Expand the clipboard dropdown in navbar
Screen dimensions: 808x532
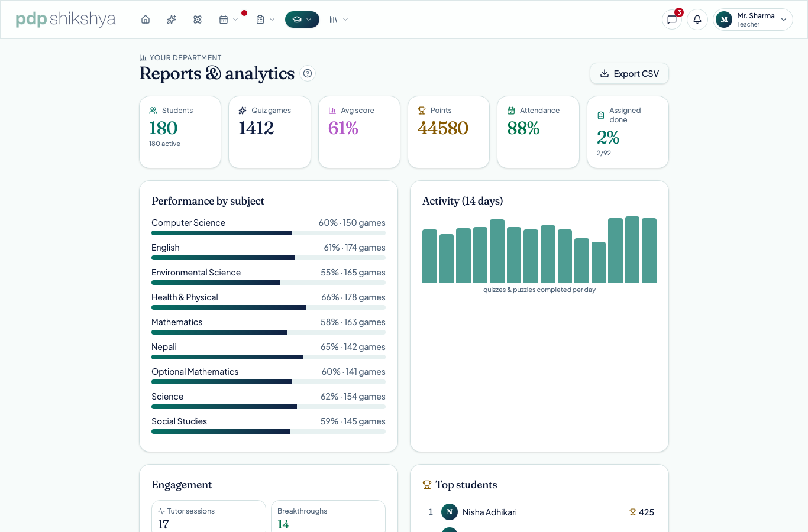(265, 20)
